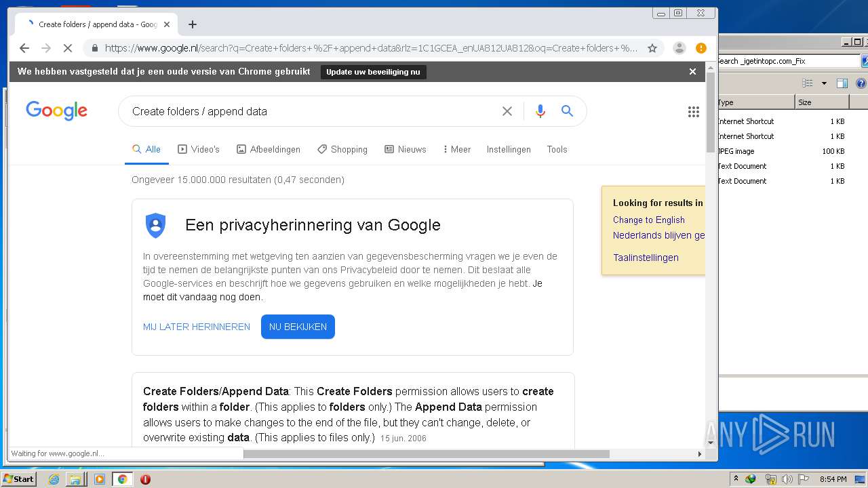Click 'MIJ LATER HERINNEREN' link
Image resolution: width=868 pixels, height=488 pixels.
pos(197,327)
